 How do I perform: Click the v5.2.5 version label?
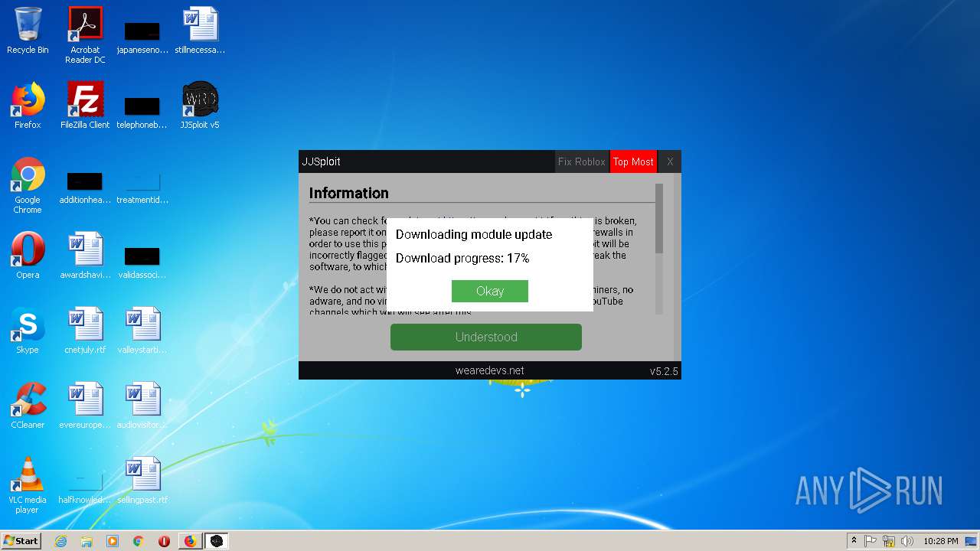click(x=664, y=371)
